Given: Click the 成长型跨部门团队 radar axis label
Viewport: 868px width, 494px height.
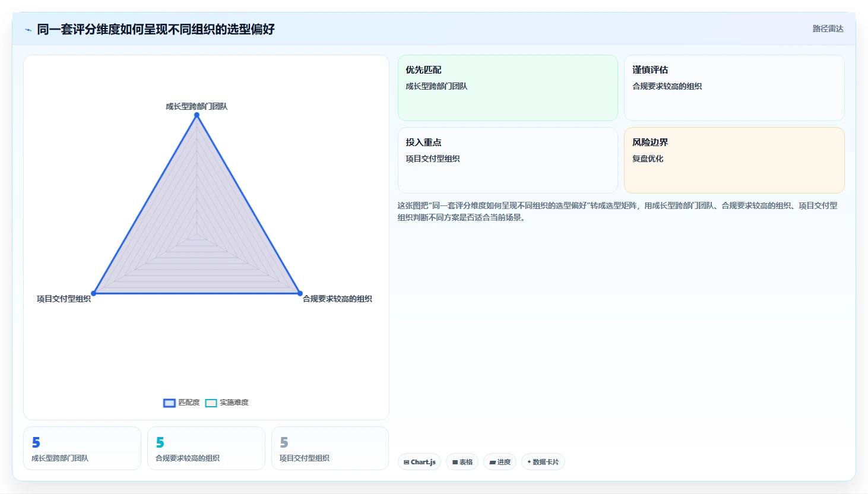Looking at the screenshot, I should click(x=197, y=106).
